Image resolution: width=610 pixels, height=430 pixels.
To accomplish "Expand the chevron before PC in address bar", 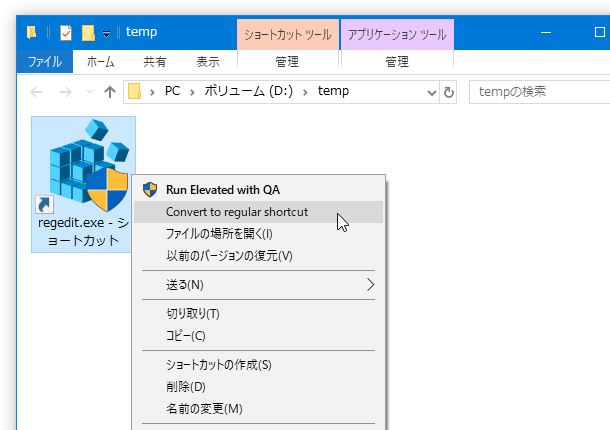I will tap(152, 92).
